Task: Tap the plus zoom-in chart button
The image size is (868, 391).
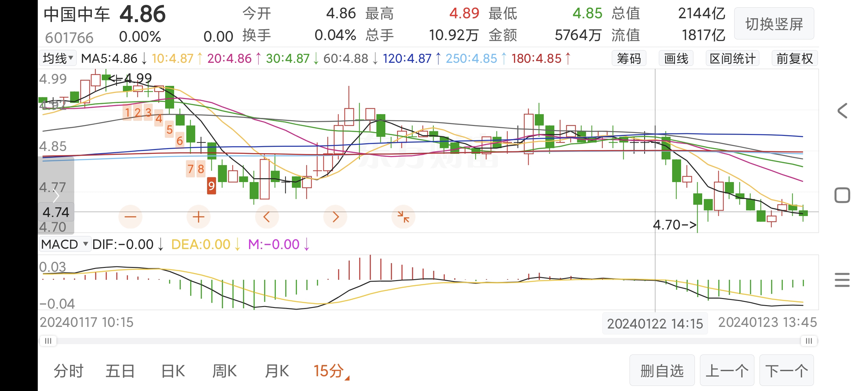Action: coord(198,217)
